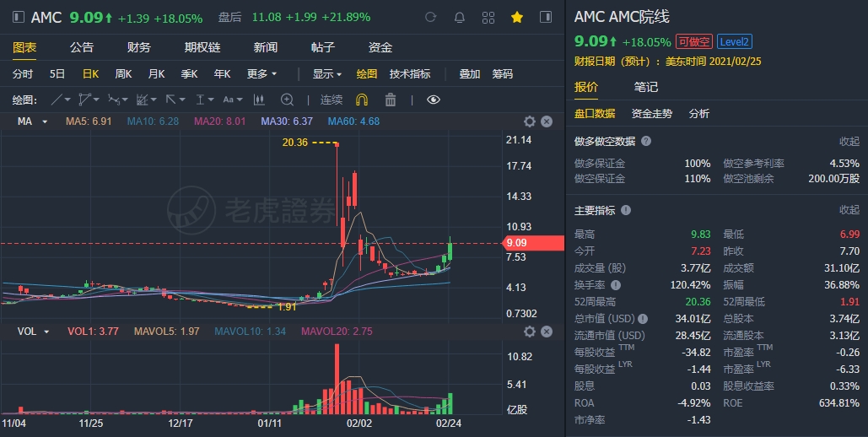This screenshot has width=868, height=437.
Task: Delete drawings with the trash icon
Action: [391, 100]
